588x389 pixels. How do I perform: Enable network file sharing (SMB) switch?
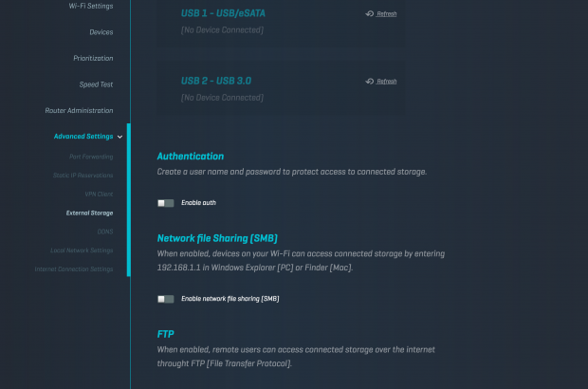[x=166, y=299]
